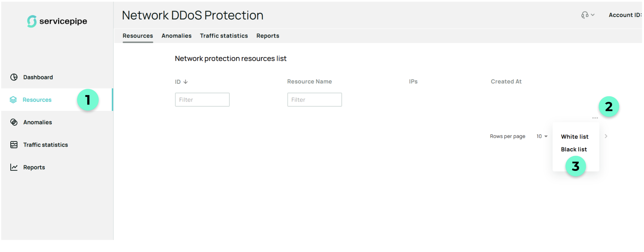This screenshot has height=252, width=644.
Task: Open Dashboard pie chart icon
Action: [14, 77]
